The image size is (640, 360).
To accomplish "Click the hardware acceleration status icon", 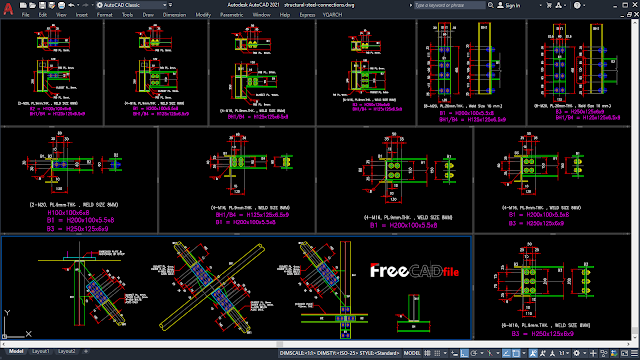I will tap(614, 353).
